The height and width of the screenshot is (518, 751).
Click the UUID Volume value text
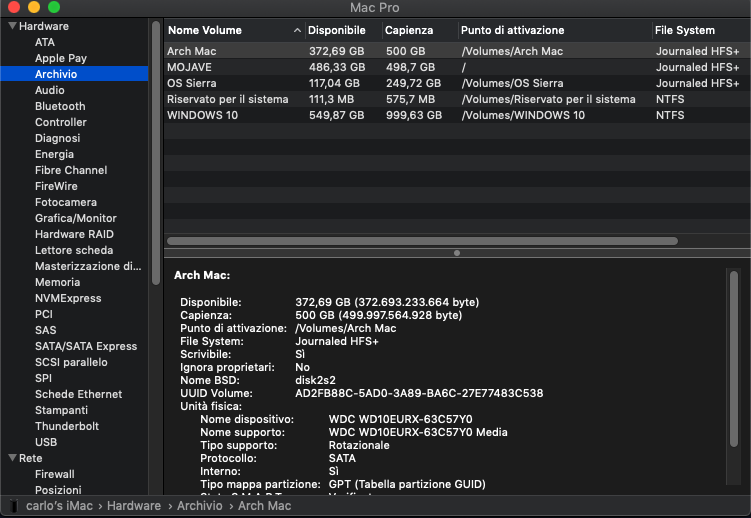click(x=419, y=393)
